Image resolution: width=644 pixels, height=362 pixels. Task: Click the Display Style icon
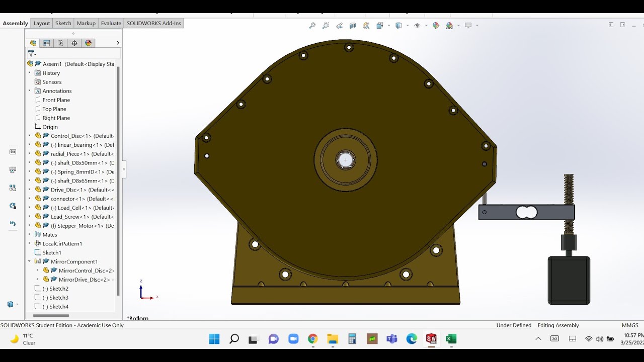pos(398,25)
